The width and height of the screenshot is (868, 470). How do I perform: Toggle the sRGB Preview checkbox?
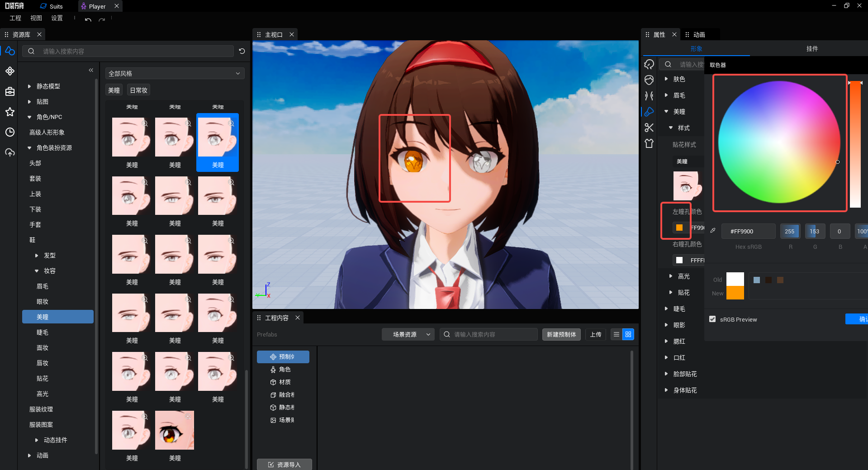pos(712,319)
